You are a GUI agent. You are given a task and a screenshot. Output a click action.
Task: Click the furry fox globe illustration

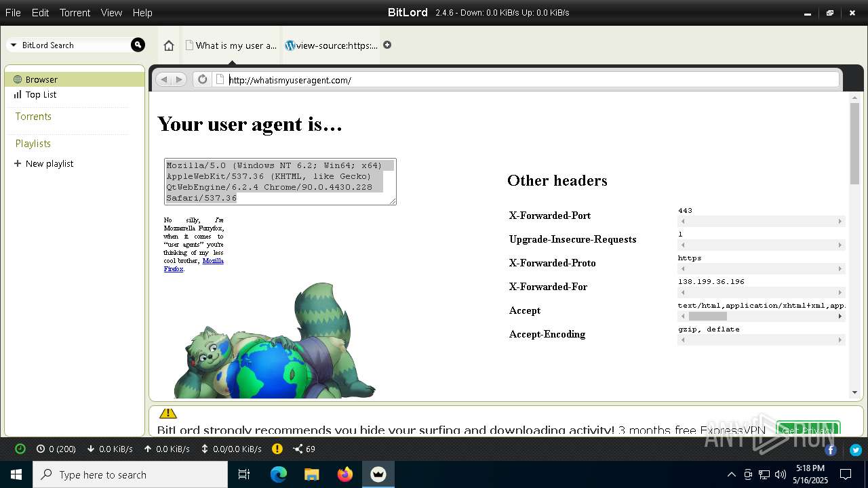click(274, 341)
